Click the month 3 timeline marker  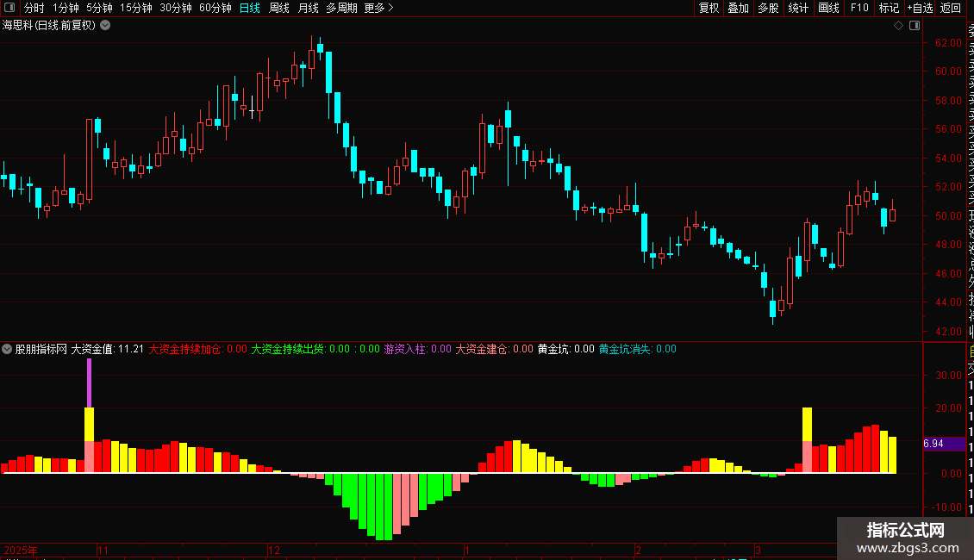click(758, 550)
